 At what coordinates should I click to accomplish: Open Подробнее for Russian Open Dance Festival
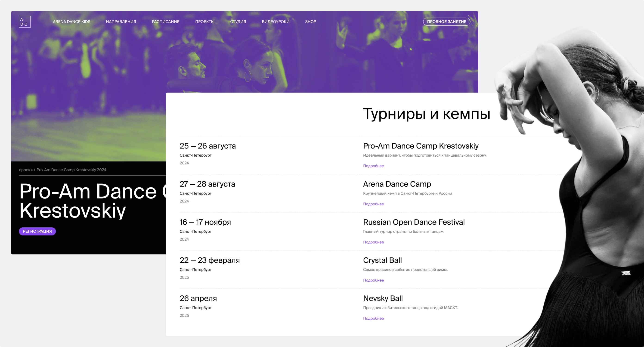click(x=373, y=242)
